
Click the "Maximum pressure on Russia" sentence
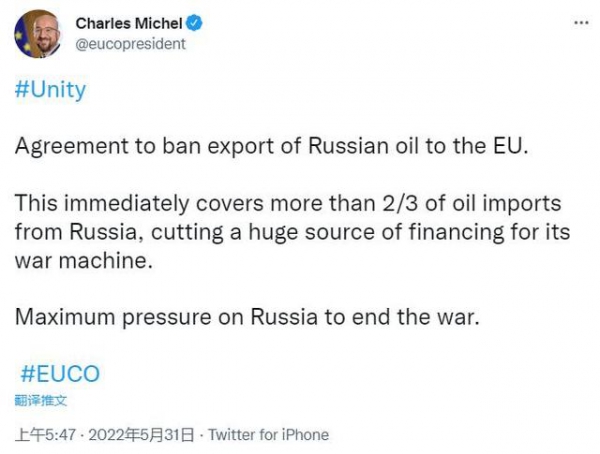[x=249, y=318]
